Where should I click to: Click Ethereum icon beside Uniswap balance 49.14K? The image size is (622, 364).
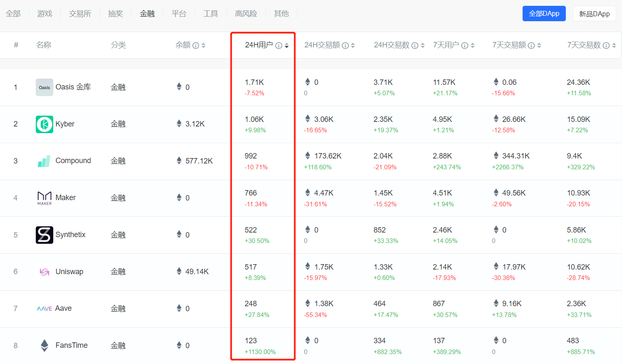(179, 271)
